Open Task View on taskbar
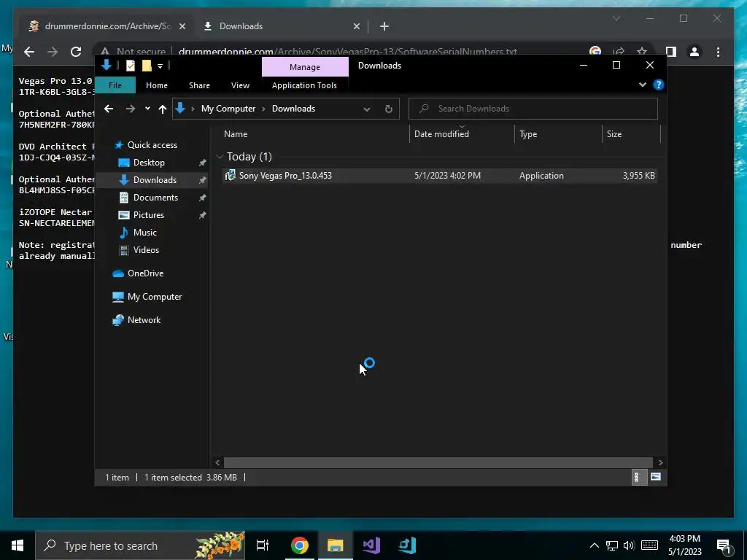 click(x=263, y=545)
